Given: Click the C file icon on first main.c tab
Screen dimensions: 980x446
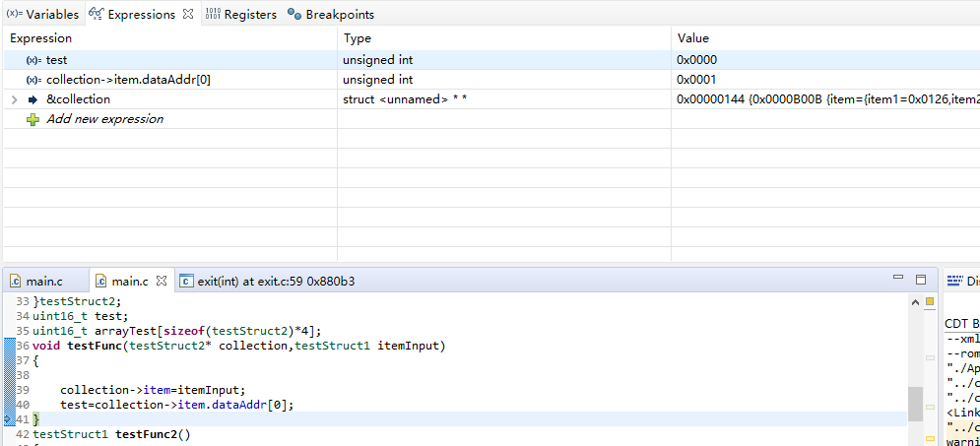Looking at the screenshot, I should pyautogui.click(x=16, y=282).
